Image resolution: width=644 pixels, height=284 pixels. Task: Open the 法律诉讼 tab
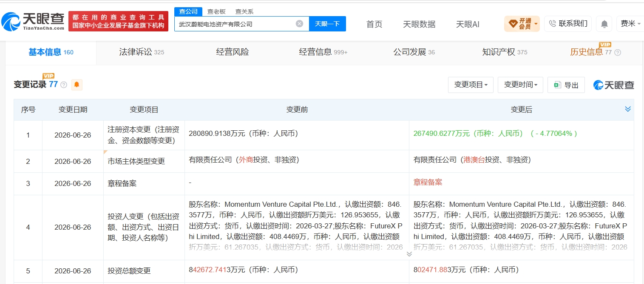(142, 52)
